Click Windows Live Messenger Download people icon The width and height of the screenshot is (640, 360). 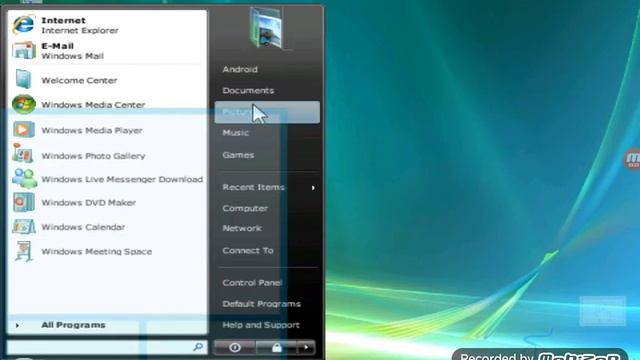pyautogui.click(x=24, y=178)
